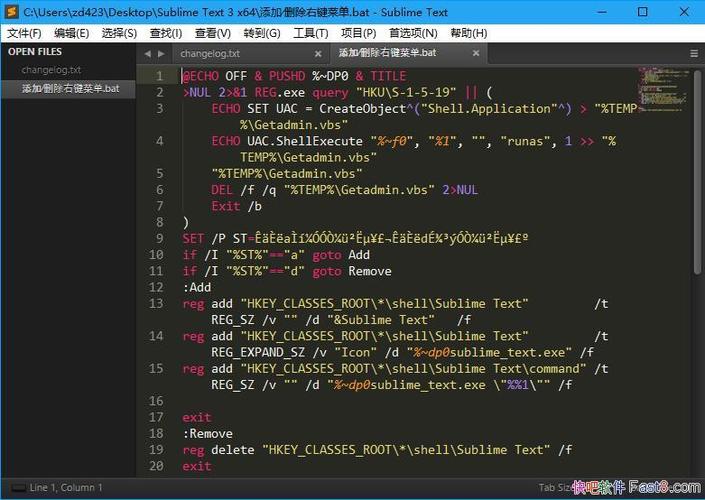This screenshot has height=500, width=705.
Task: Click UAC.ShellExecute on line 4
Action: click(x=305, y=141)
